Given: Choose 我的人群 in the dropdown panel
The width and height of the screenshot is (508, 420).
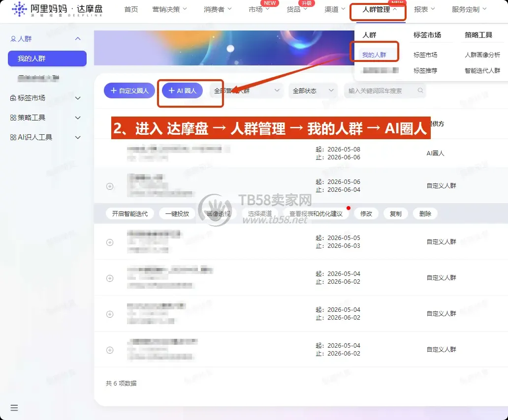Looking at the screenshot, I should click(374, 55).
